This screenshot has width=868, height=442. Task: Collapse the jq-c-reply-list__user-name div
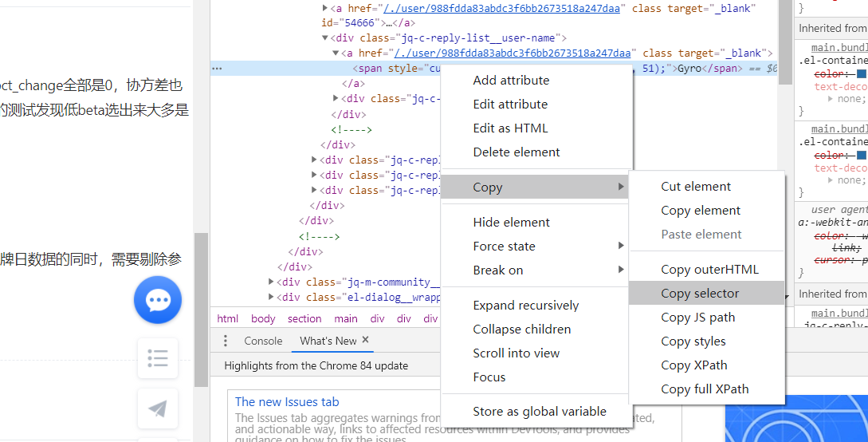pos(325,38)
